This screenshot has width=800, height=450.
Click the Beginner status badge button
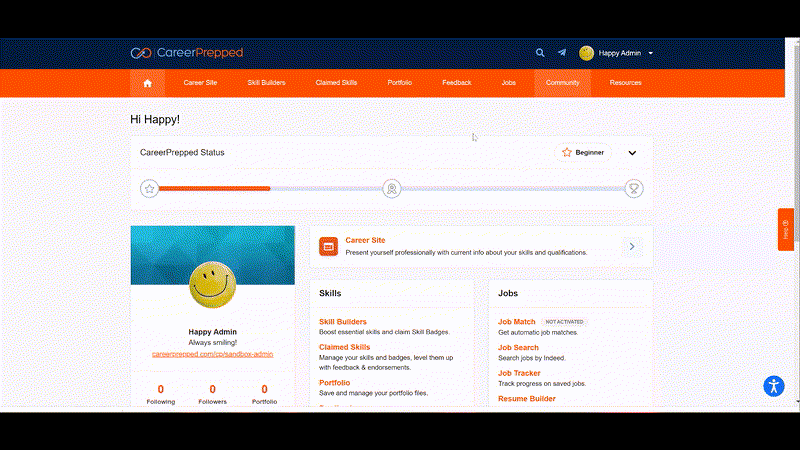click(583, 153)
